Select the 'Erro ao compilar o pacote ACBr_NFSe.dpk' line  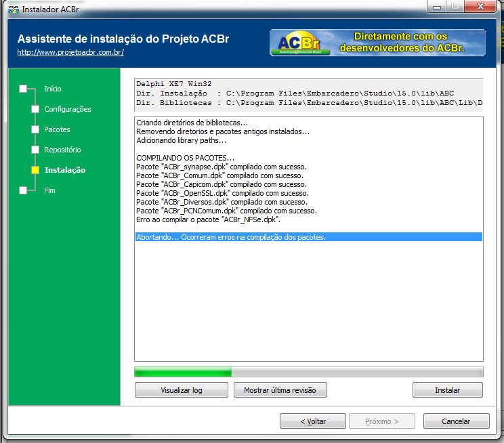click(208, 219)
